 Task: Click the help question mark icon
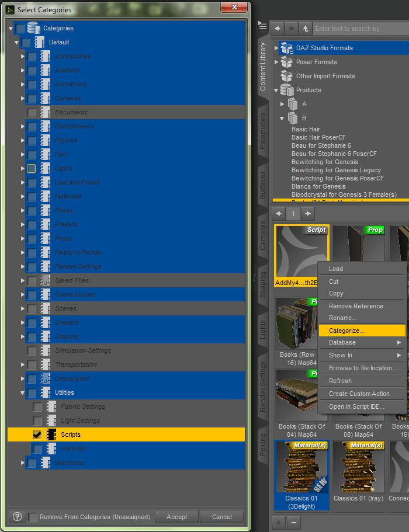17,517
